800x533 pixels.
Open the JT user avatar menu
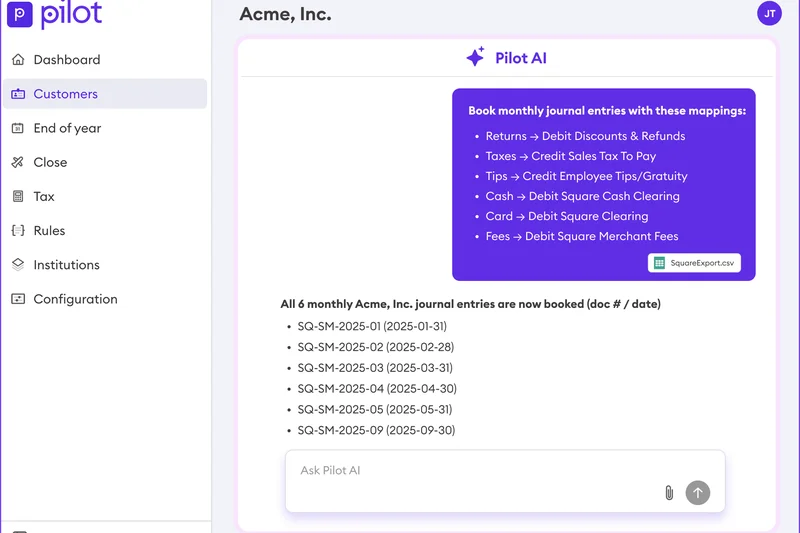(769, 13)
